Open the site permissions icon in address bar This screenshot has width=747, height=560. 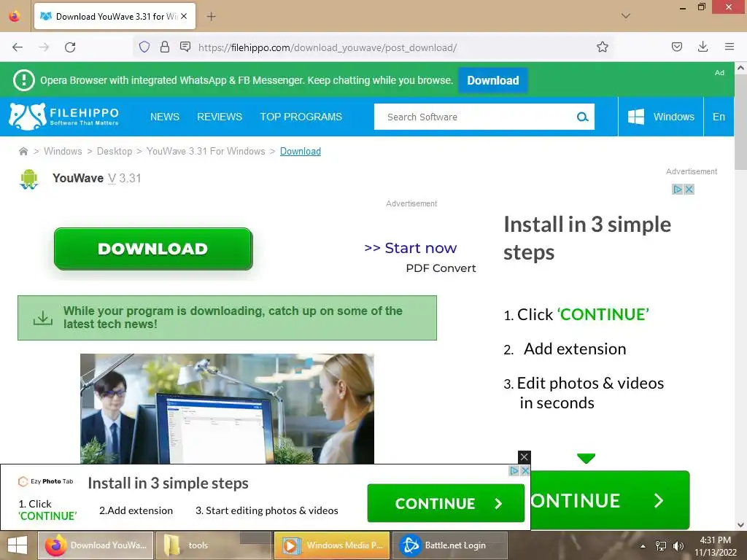[185, 47]
